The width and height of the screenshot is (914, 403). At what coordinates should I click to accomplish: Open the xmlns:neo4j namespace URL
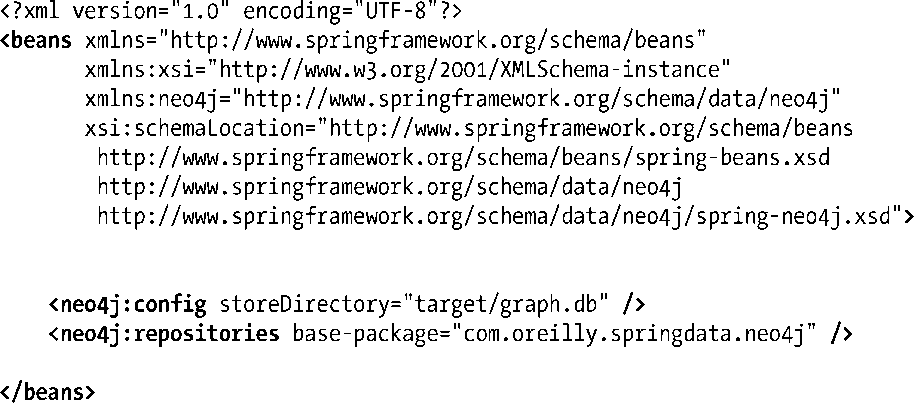point(539,99)
